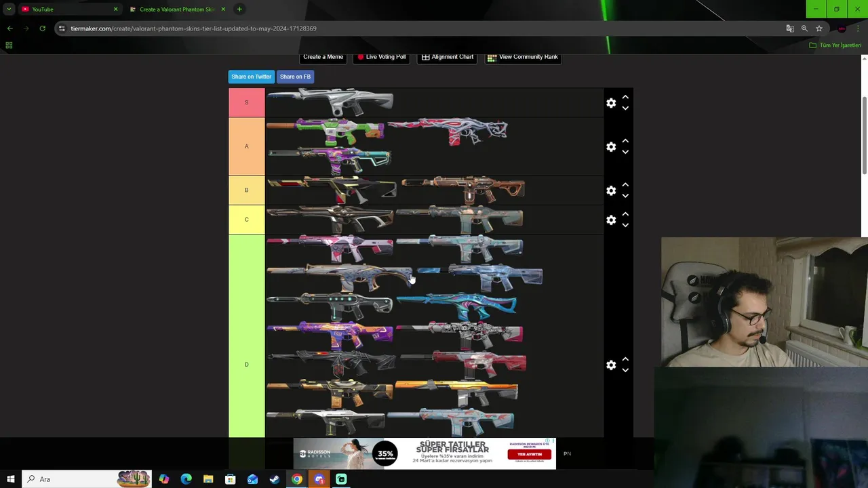Click the tiermaker.com URL address bar

(420, 28)
